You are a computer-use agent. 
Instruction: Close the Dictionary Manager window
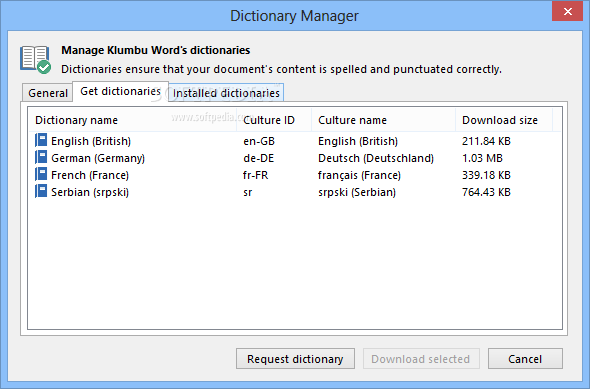click(x=567, y=11)
